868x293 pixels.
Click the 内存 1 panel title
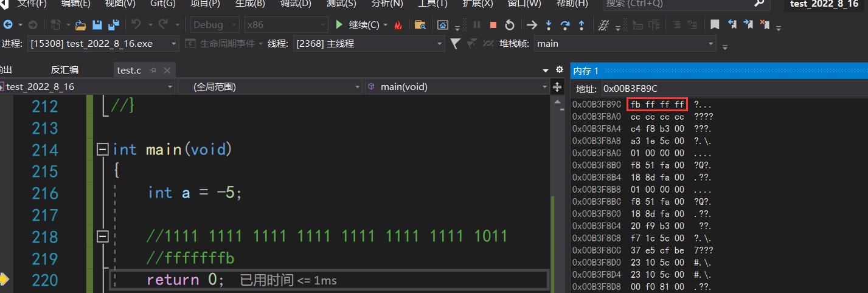tap(586, 71)
